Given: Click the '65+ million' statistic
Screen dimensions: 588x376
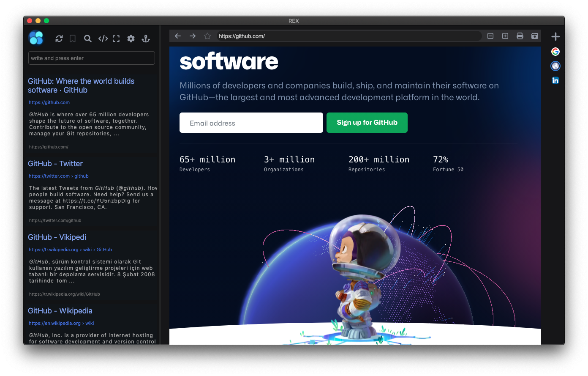Looking at the screenshot, I should 207,159.
